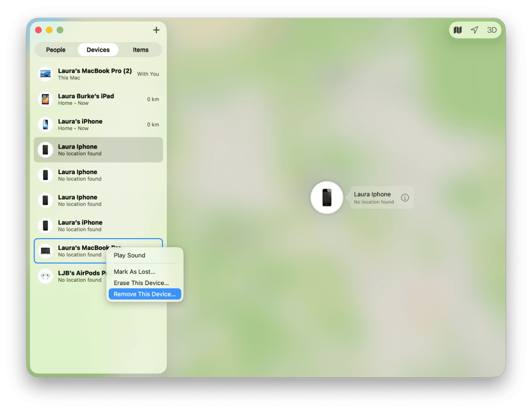The image size is (532, 412).
Task: Click the iPad device icon in list
Action: [x=45, y=99]
